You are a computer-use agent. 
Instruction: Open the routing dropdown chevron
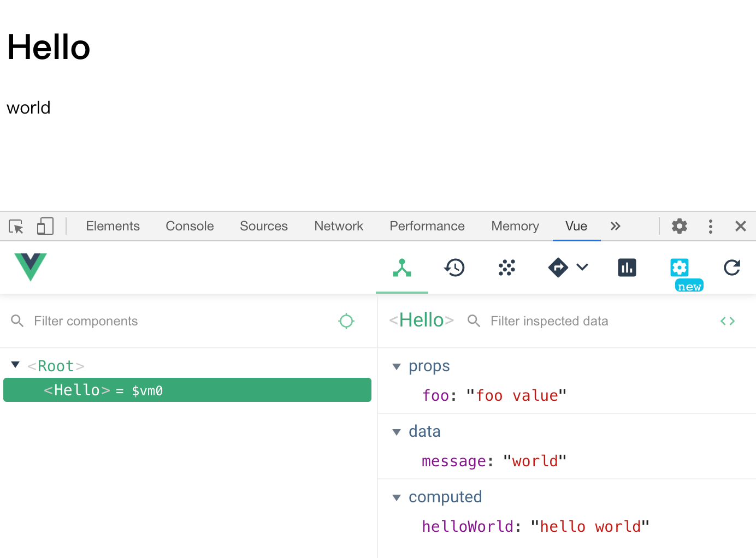pos(582,267)
